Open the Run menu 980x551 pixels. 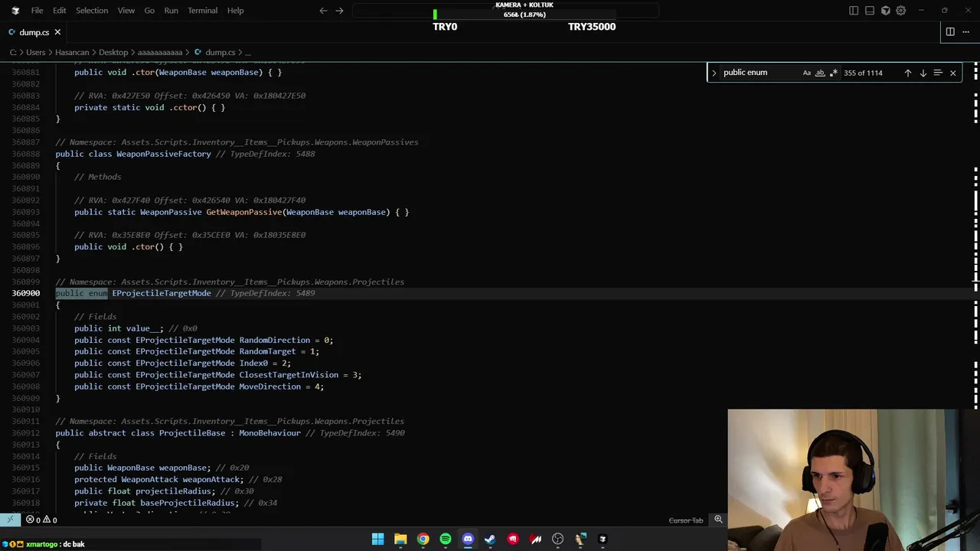(171, 11)
